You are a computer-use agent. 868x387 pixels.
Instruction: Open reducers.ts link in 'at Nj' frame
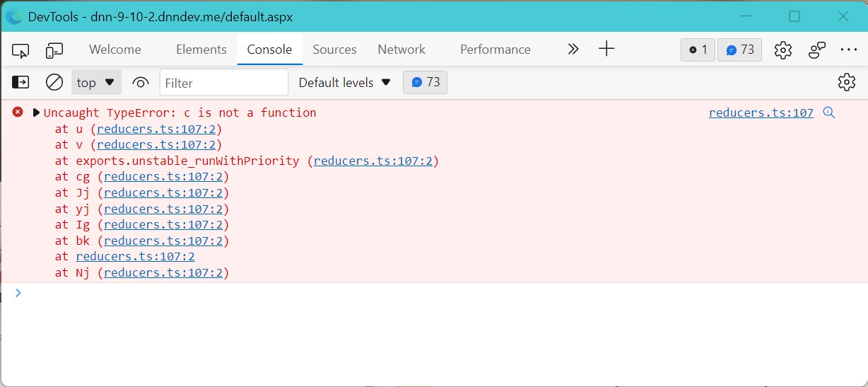[163, 272]
